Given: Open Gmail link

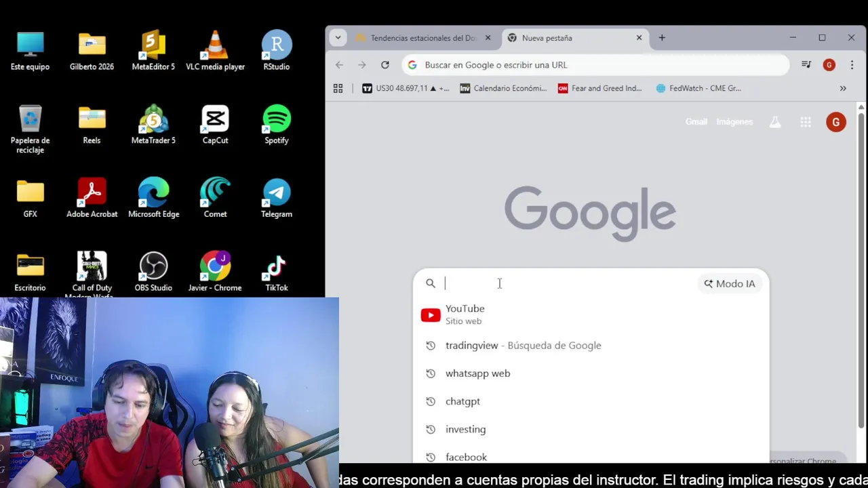Looking at the screenshot, I should [696, 122].
